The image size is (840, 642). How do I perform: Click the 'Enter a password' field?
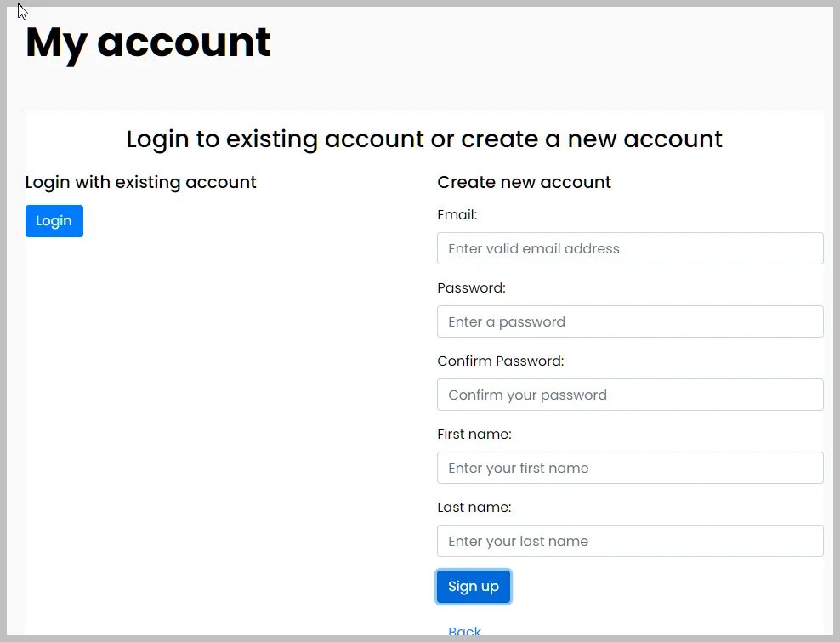[630, 321]
